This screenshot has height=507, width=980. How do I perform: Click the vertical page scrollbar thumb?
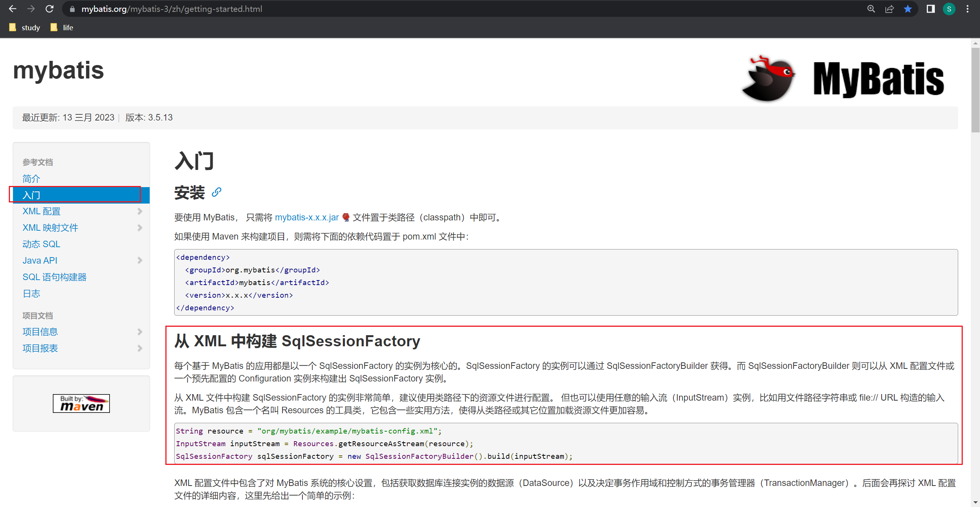click(x=975, y=90)
